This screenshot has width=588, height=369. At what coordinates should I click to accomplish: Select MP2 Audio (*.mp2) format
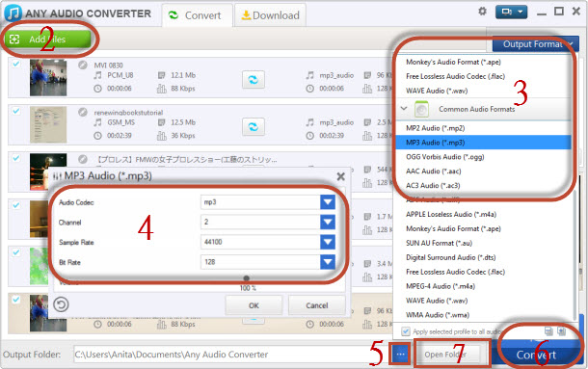coord(483,128)
